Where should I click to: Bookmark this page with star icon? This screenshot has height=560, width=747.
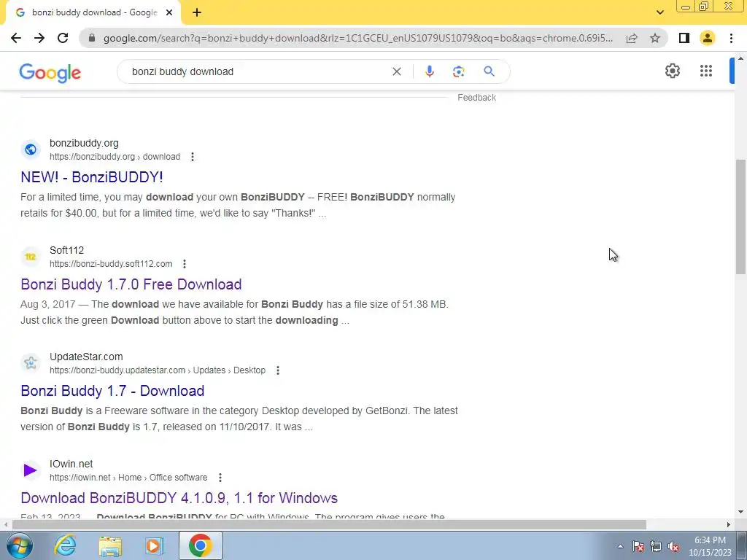(655, 38)
